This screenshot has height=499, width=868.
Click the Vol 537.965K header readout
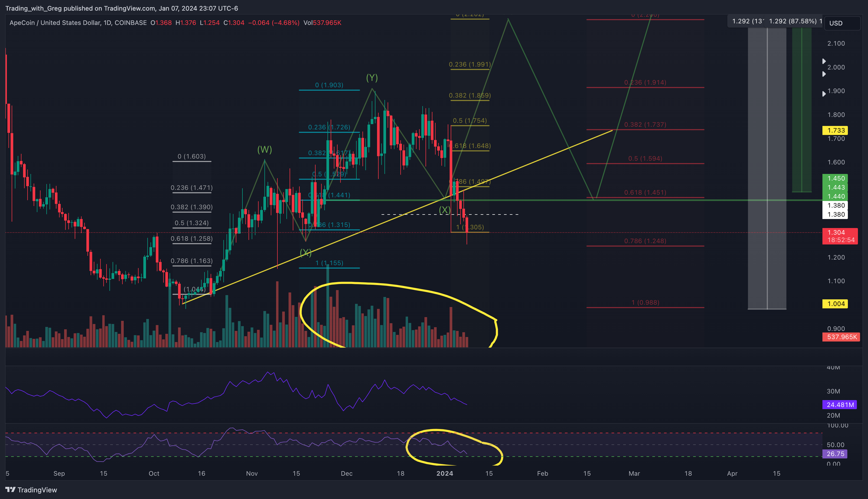(322, 23)
